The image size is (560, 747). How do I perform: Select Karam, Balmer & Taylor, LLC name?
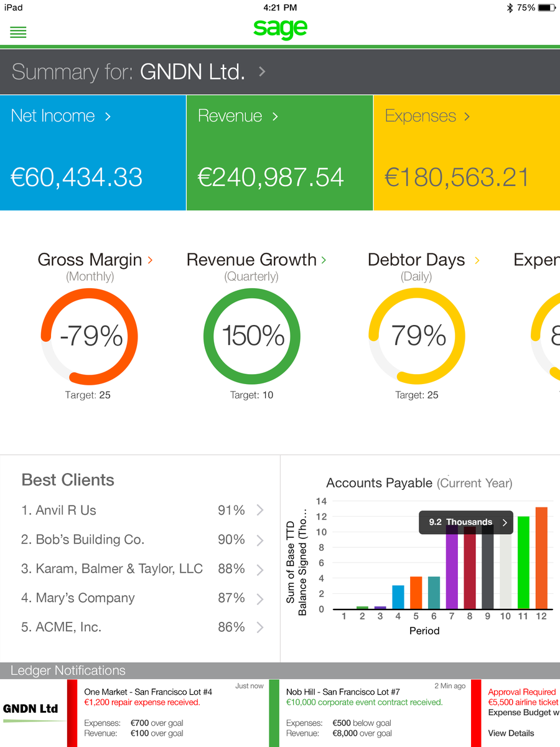(119, 569)
